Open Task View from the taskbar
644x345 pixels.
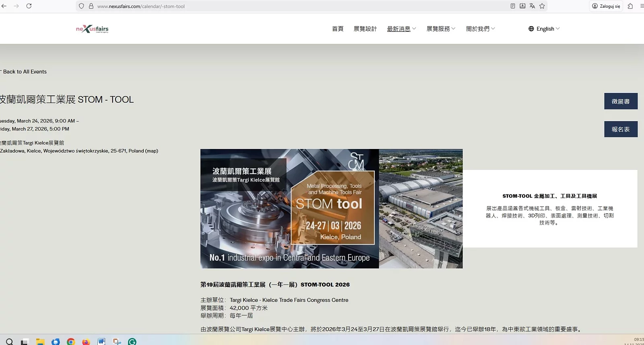[25, 341]
